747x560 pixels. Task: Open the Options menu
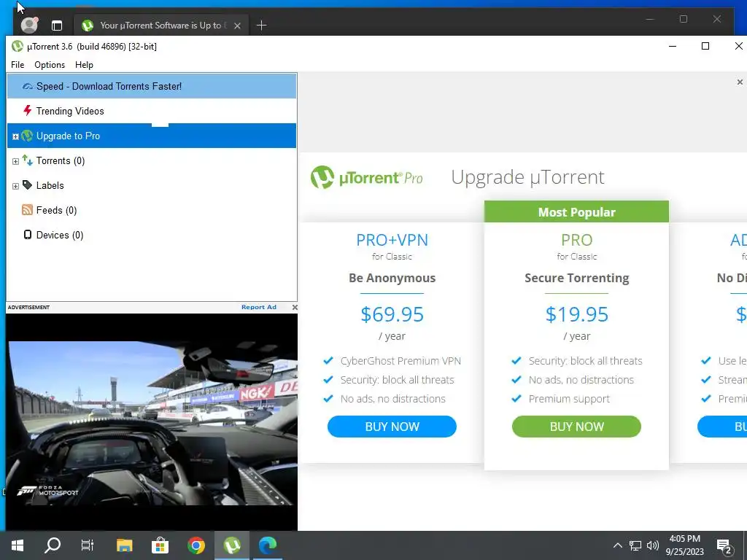[50, 65]
